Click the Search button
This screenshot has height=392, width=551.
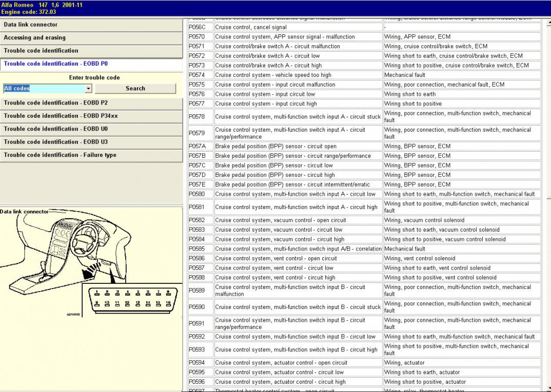(135, 89)
